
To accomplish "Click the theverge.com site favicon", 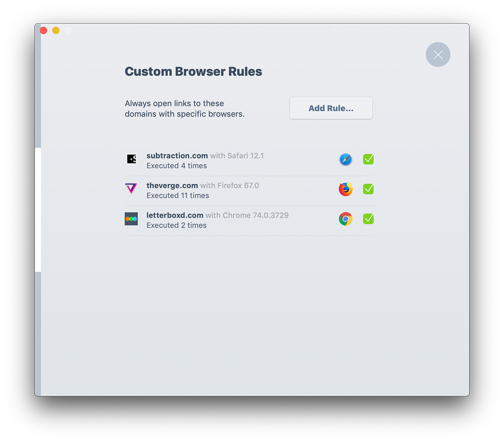I will pyautogui.click(x=131, y=188).
